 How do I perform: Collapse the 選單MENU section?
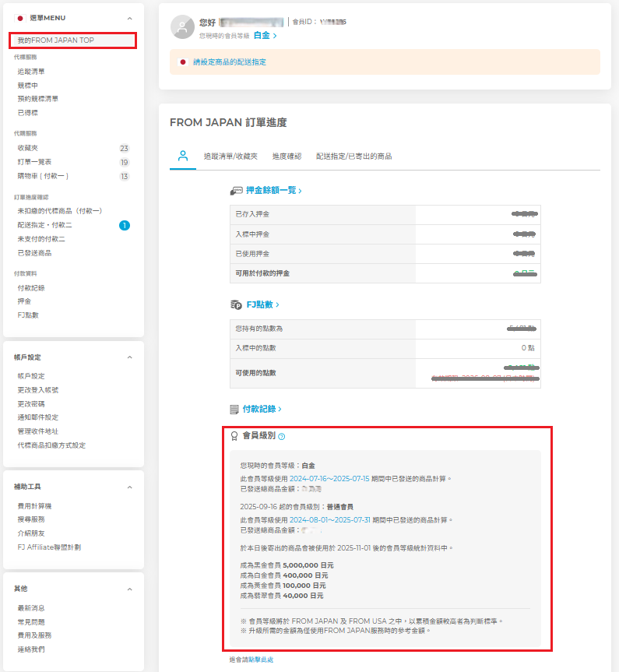tap(129, 19)
